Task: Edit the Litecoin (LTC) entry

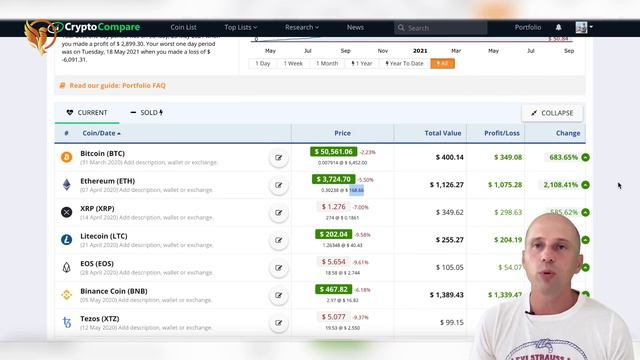Action: tap(279, 240)
